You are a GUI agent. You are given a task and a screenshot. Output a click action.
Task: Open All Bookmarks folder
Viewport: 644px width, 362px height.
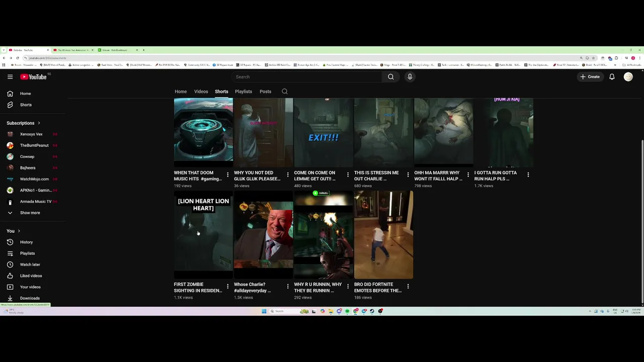pyautogui.click(x=632, y=65)
